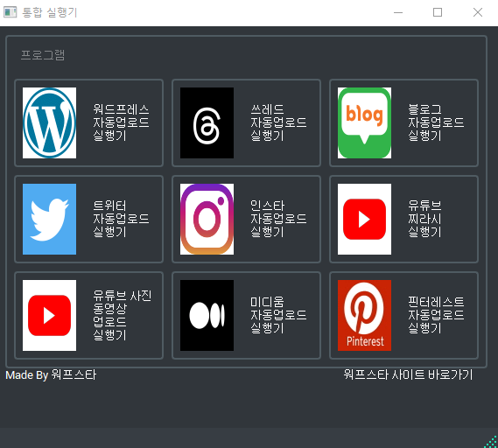Launch 유튜브 사진 동영상 업로드 실행기

click(x=89, y=315)
